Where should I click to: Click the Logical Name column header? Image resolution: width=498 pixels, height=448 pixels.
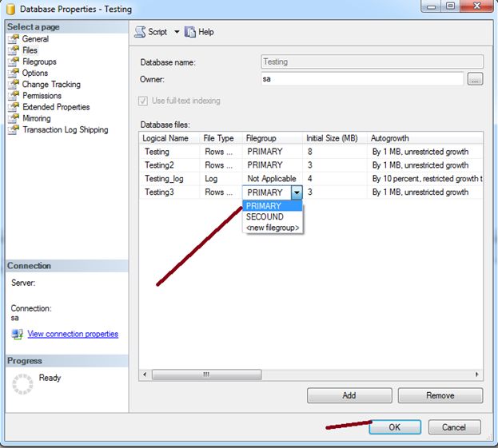pos(169,138)
